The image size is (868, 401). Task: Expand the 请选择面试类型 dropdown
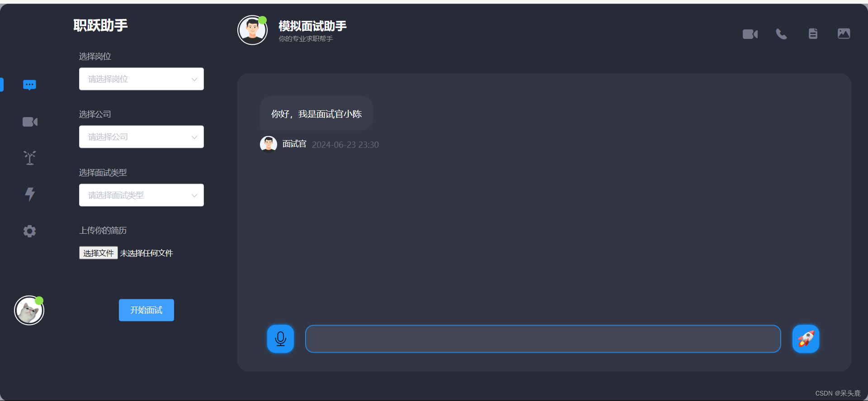142,195
